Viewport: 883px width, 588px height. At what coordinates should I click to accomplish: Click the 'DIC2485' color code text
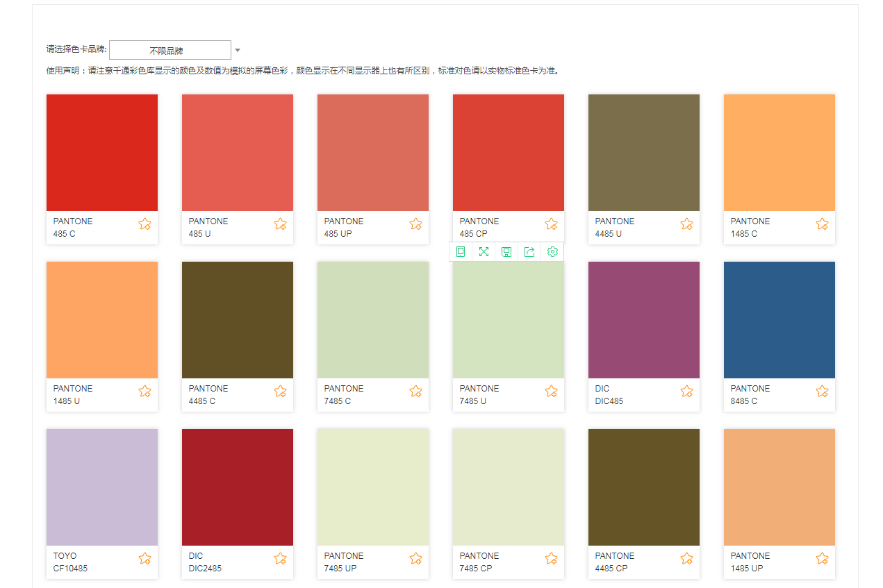pyautogui.click(x=206, y=569)
